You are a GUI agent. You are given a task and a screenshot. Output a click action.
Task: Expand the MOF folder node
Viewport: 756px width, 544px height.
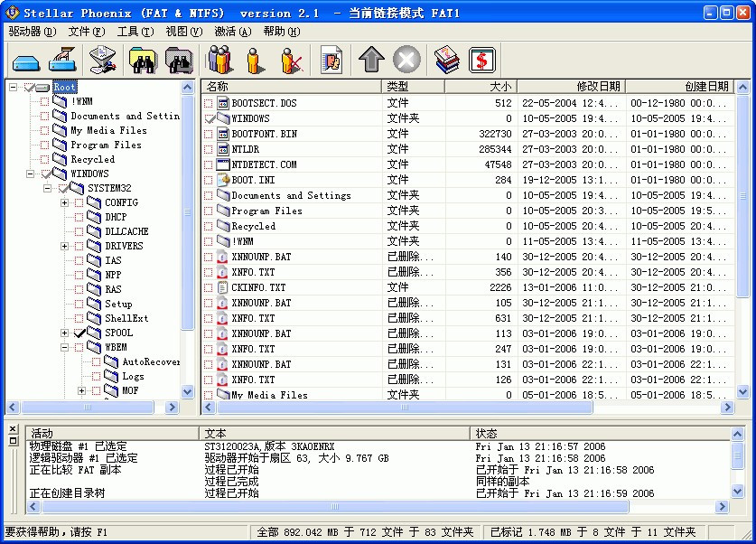click(x=82, y=390)
